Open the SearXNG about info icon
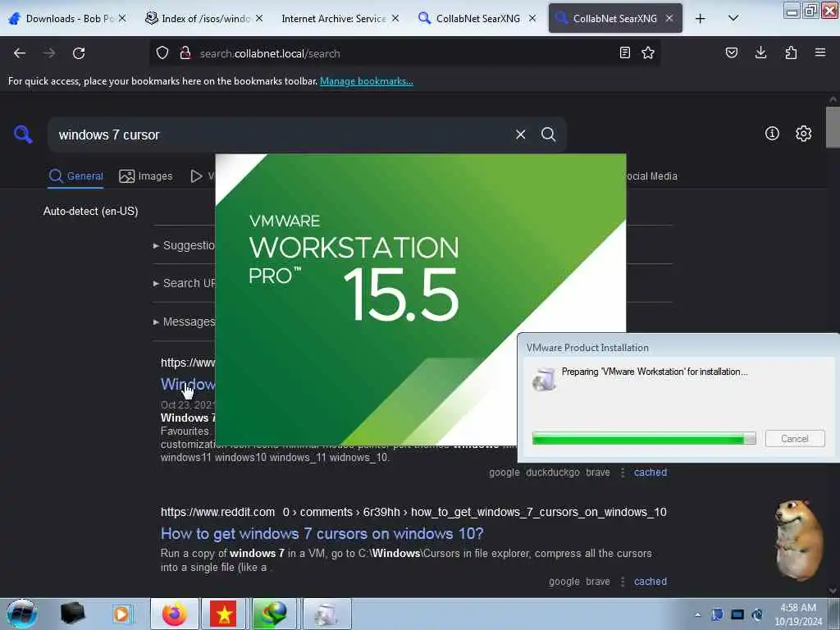This screenshot has width=840, height=630. pos(772,134)
